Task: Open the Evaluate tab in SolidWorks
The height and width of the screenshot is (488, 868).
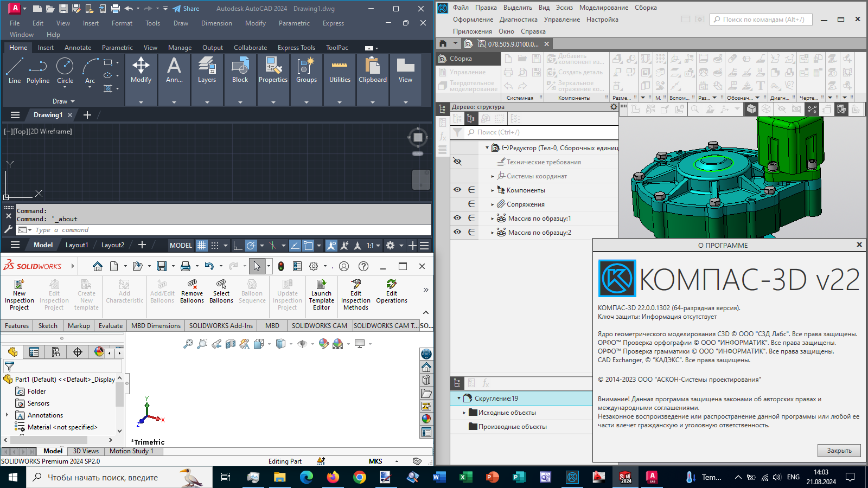Action: 111,326
